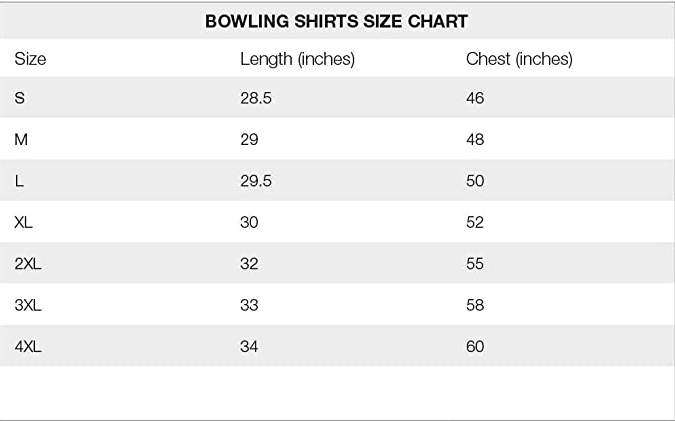Click the 55 chest value

pos(475,264)
